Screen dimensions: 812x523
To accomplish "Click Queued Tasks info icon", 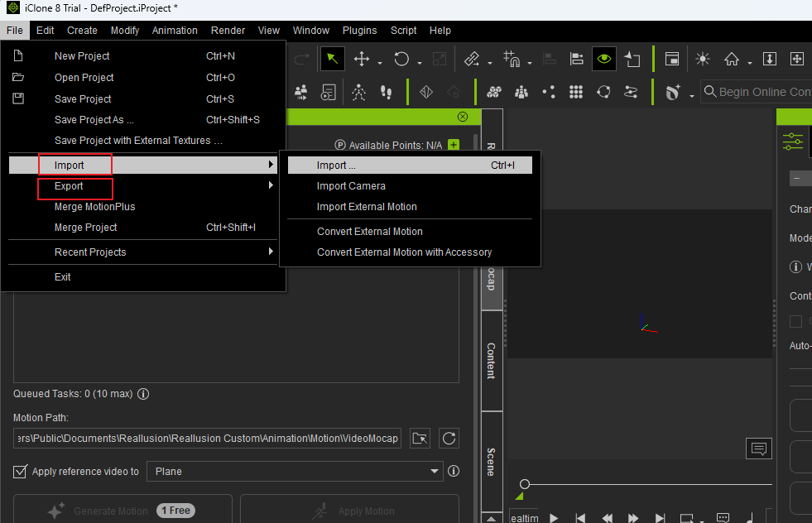I will click(x=143, y=394).
